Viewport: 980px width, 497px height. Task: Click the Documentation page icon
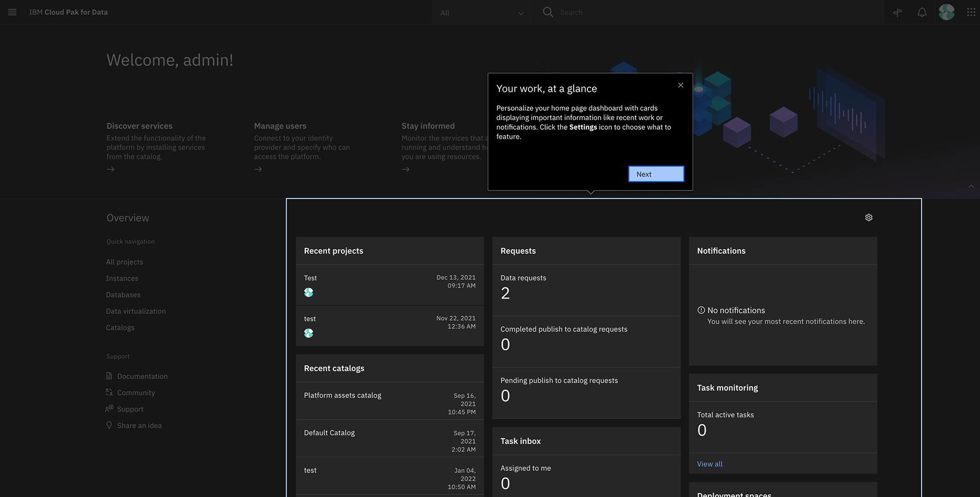pos(109,376)
